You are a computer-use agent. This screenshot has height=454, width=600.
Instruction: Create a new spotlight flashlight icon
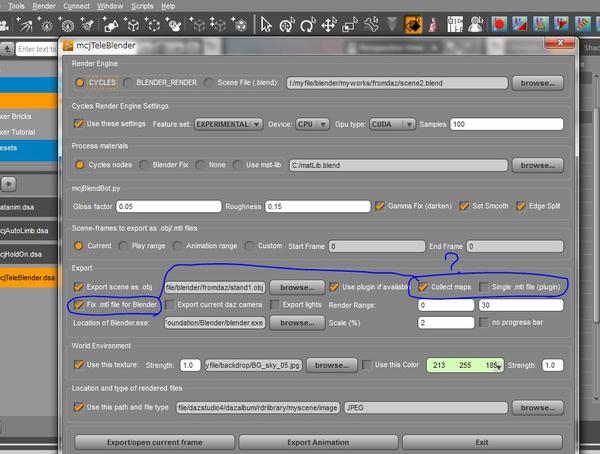click(x=86, y=24)
